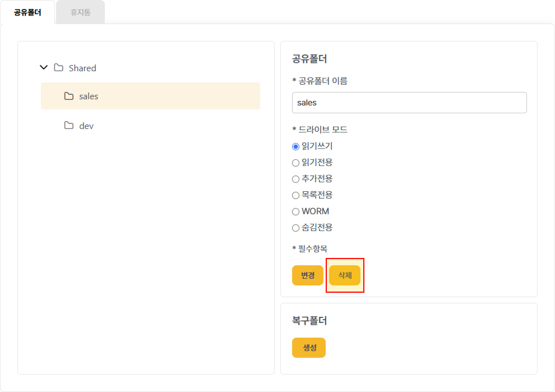
Task: Select the dev folder label
Action: (86, 126)
